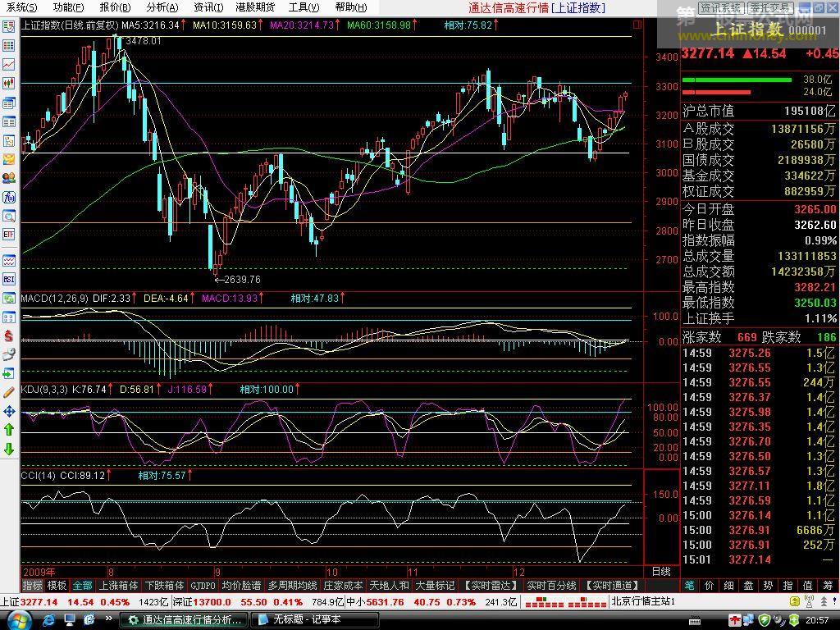Expand the taskbar quick launch chevron

[109, 619]
